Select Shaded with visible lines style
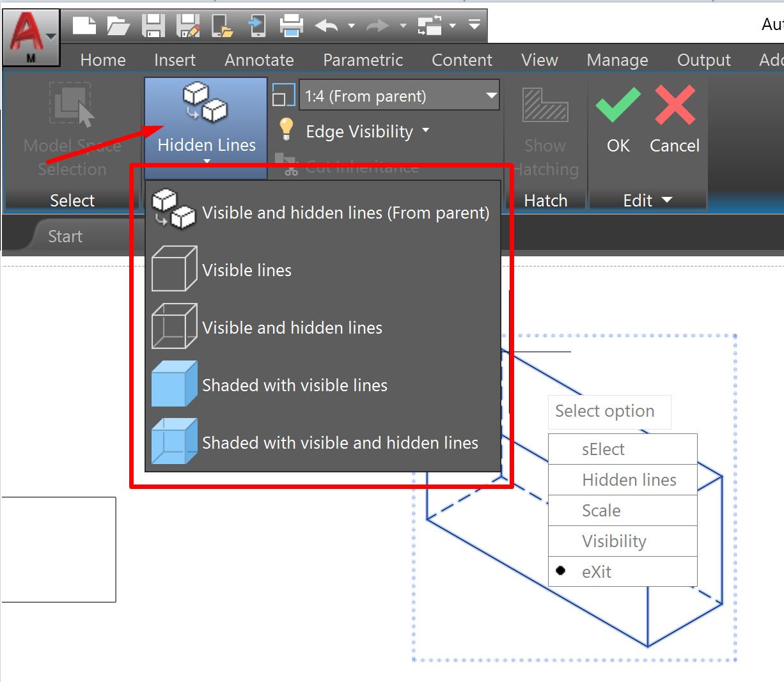Viewport: 784px width, 682px height. [x=295, y=385]
